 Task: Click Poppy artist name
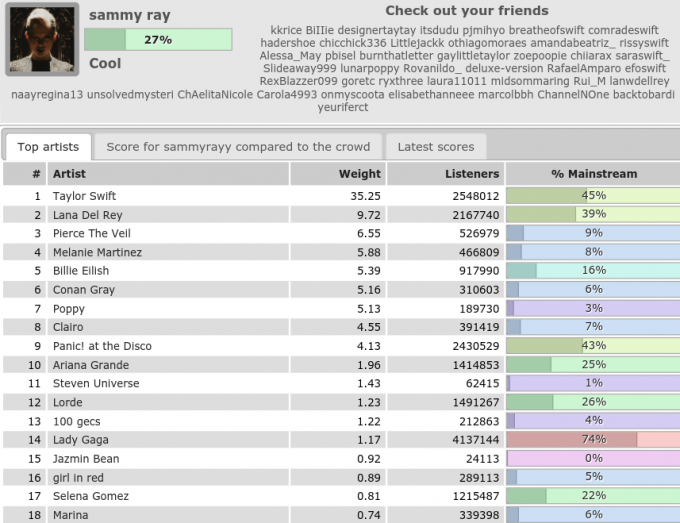pos(69,309)
